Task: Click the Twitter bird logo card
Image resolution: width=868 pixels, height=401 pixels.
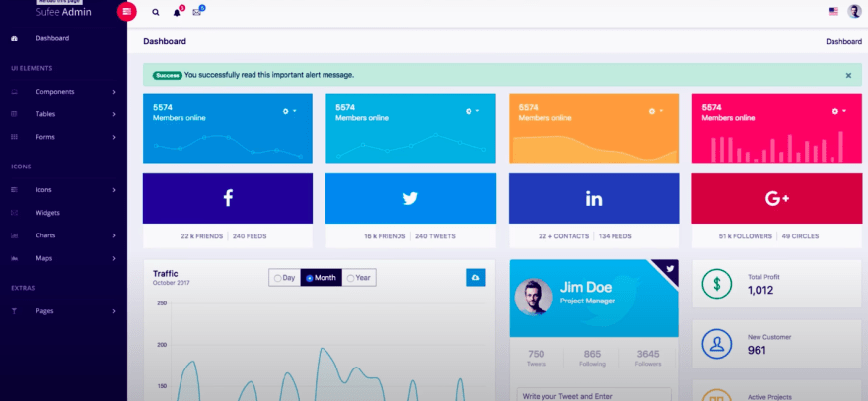Action: [x=410, y=198]
